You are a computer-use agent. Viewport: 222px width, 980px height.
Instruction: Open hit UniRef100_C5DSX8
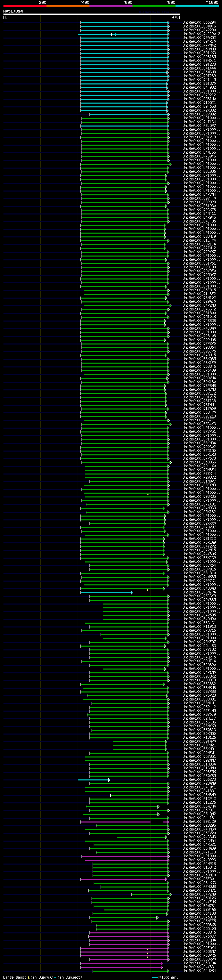tap(199, 925)
